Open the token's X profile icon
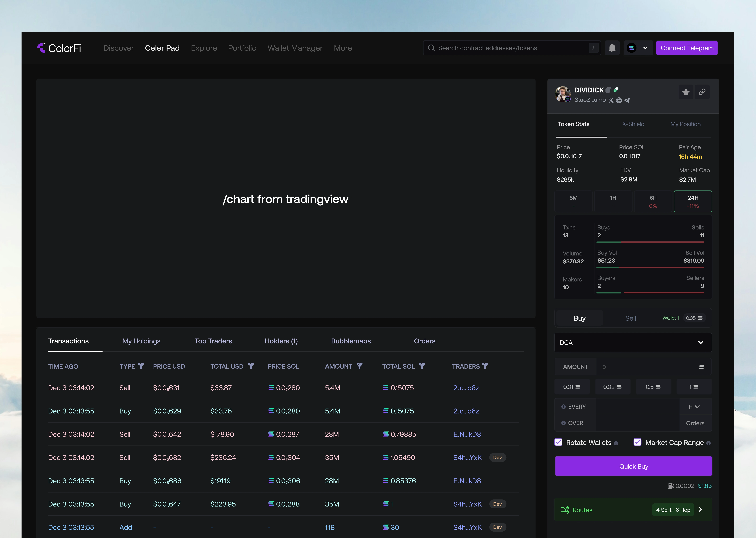This screenshot has width=756, height=538. point(611,100)
